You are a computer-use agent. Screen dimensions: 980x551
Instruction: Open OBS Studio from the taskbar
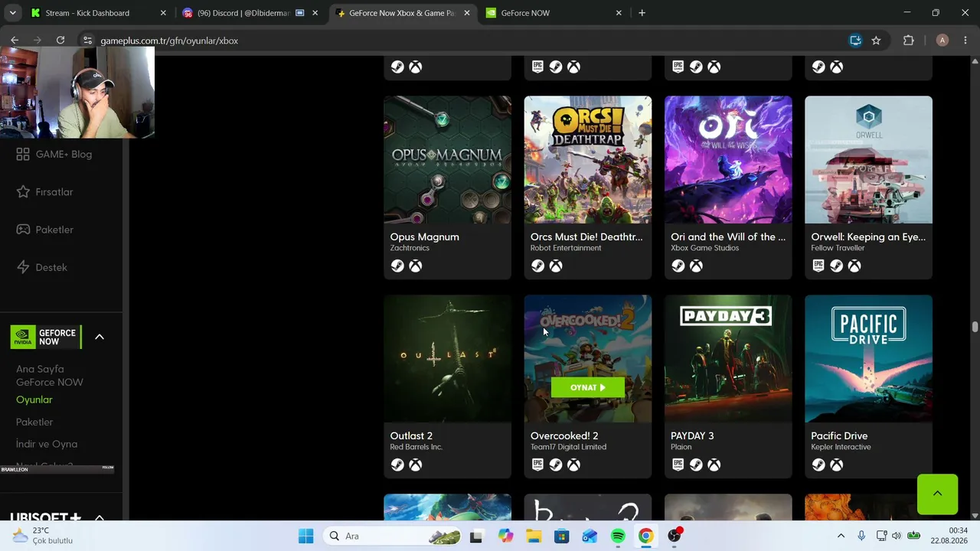(x=675, y=536)
